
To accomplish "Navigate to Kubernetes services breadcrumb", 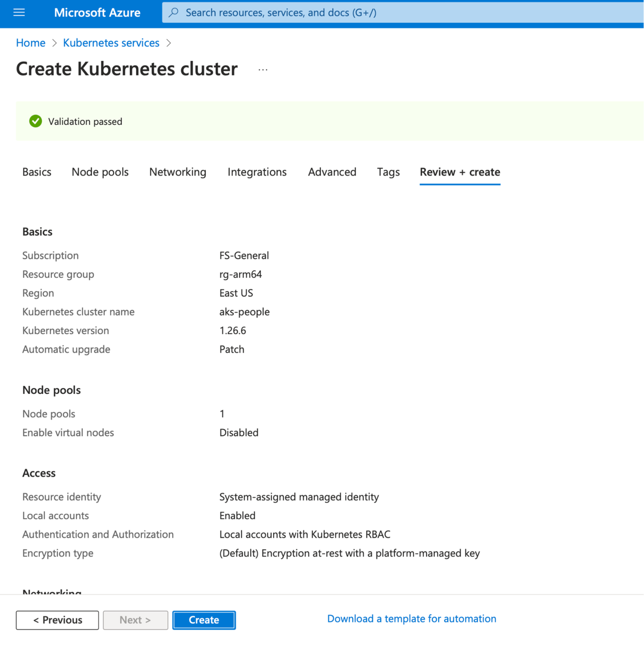I will (x=111, y=43).
